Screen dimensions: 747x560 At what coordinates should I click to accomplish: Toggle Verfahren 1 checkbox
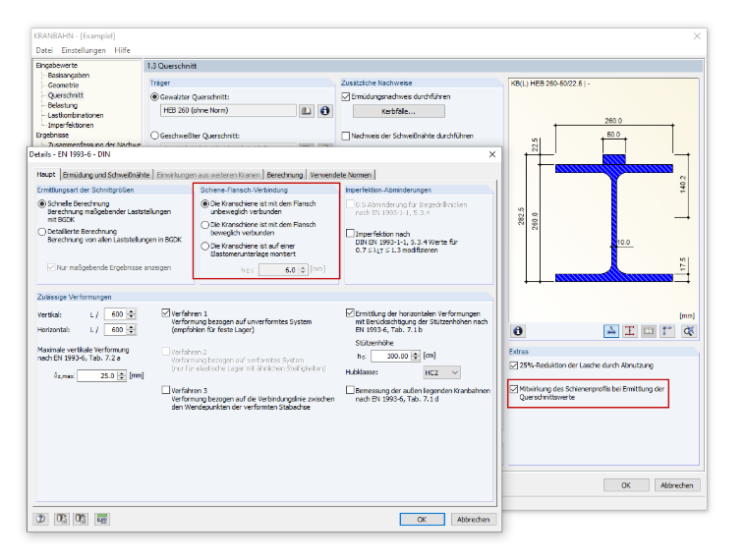point(166,312)
